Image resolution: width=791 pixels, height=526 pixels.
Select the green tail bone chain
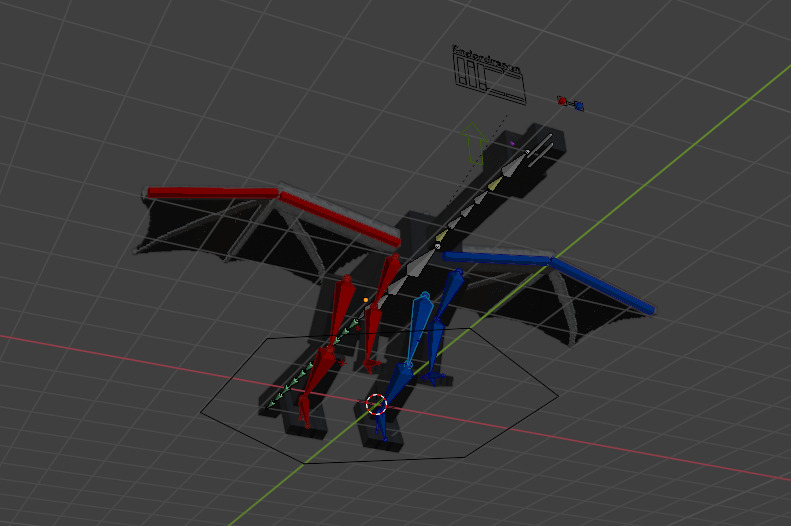314,361
